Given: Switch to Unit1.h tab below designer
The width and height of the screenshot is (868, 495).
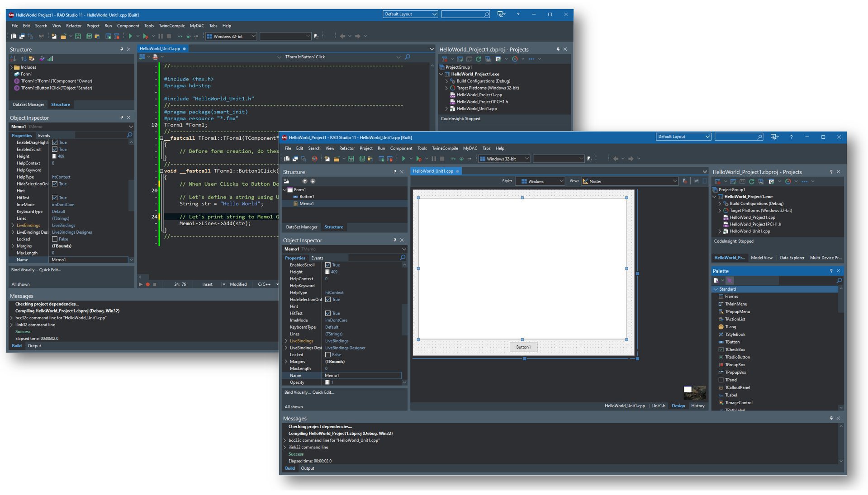Looking at the screenshot, I should [659, 406].
